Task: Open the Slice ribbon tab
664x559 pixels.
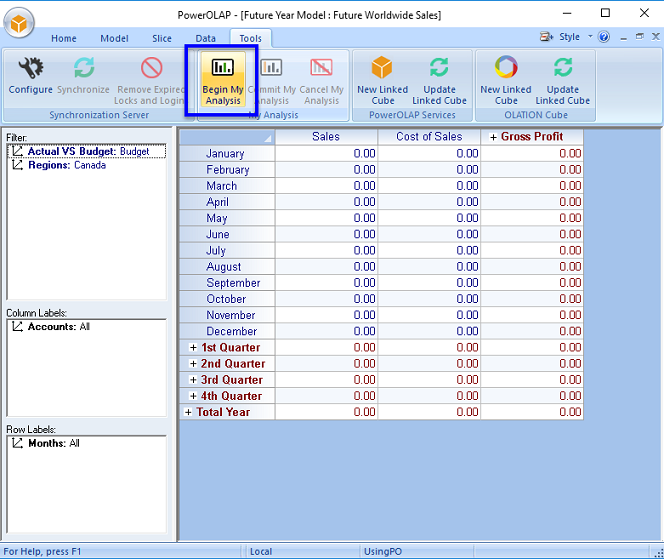Action: coord(162,39)
